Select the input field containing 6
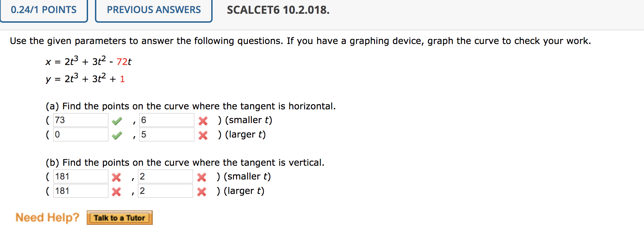Image resolution: width=644 pixels, height=229 pixels. pos(166,120)
